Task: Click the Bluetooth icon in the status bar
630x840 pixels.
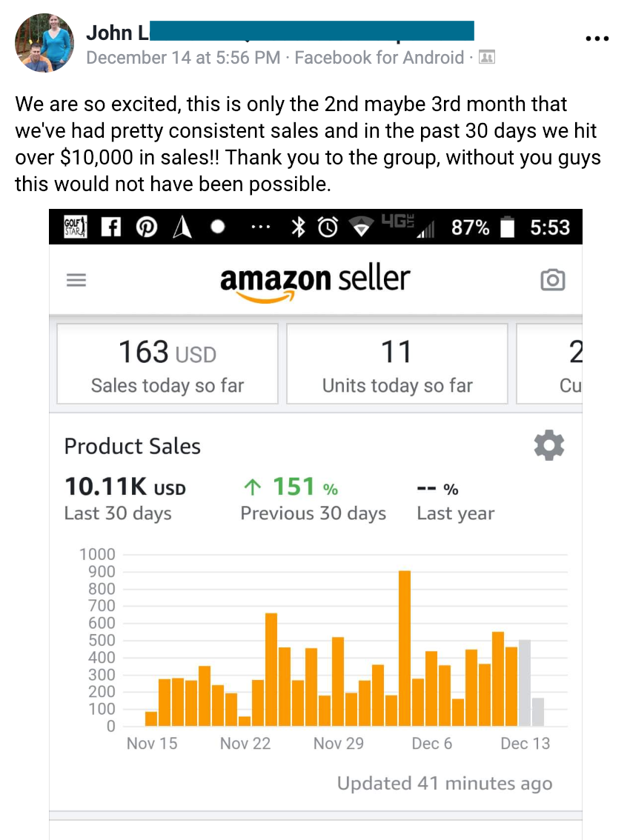Action: coord(299,227)
